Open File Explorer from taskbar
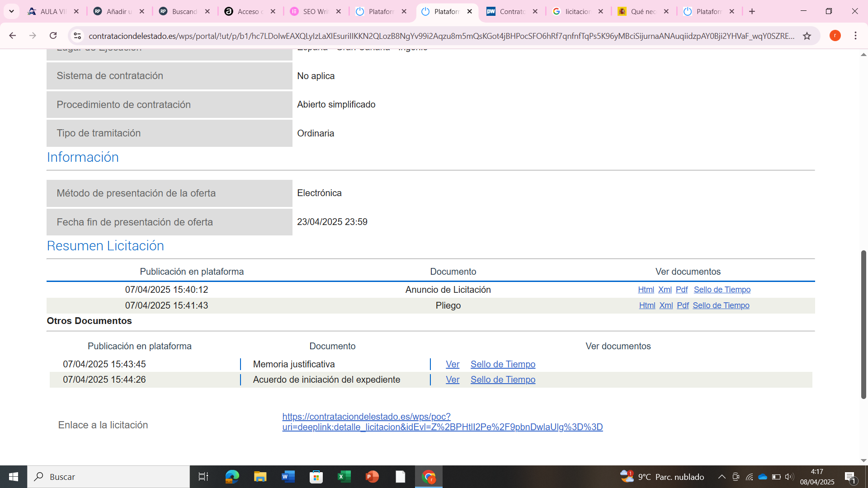Image resolution: width=868 pixels, height=488 pixels. [x=260, y=477]
